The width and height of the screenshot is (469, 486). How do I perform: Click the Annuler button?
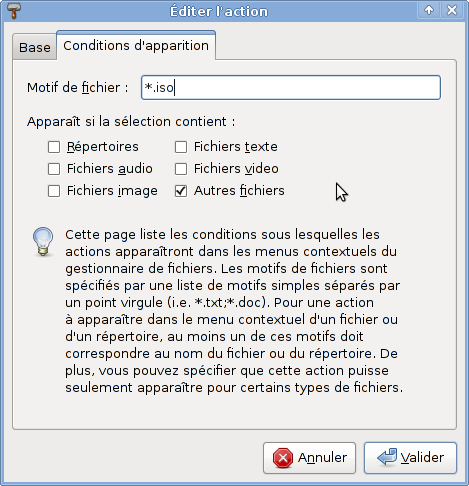tap(309, 458)
